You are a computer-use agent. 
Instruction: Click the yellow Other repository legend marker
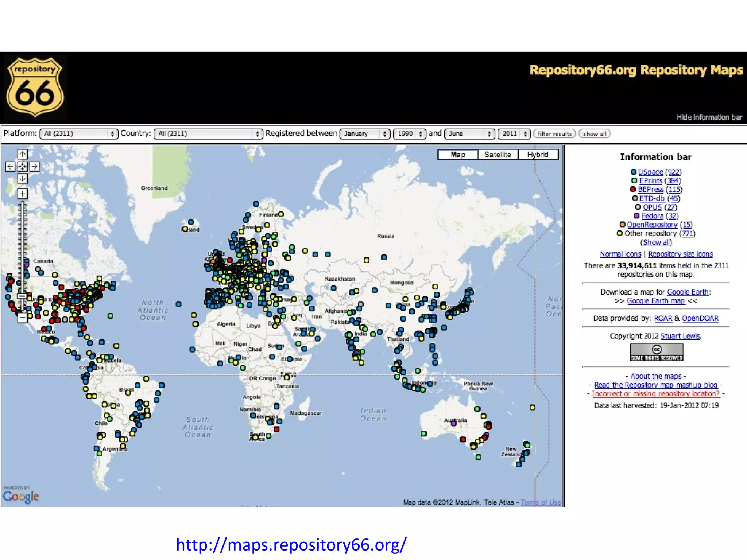pyautogui.click(x=619, y=233)
